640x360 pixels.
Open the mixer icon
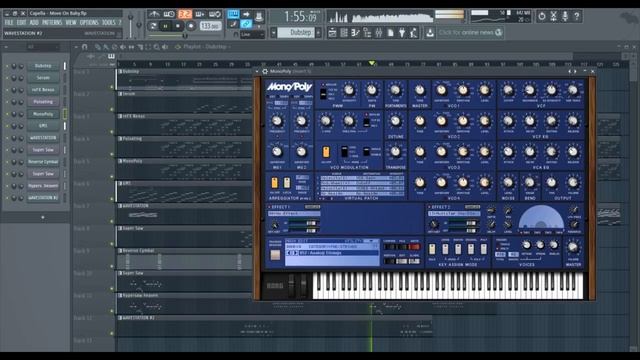(379, 33)
